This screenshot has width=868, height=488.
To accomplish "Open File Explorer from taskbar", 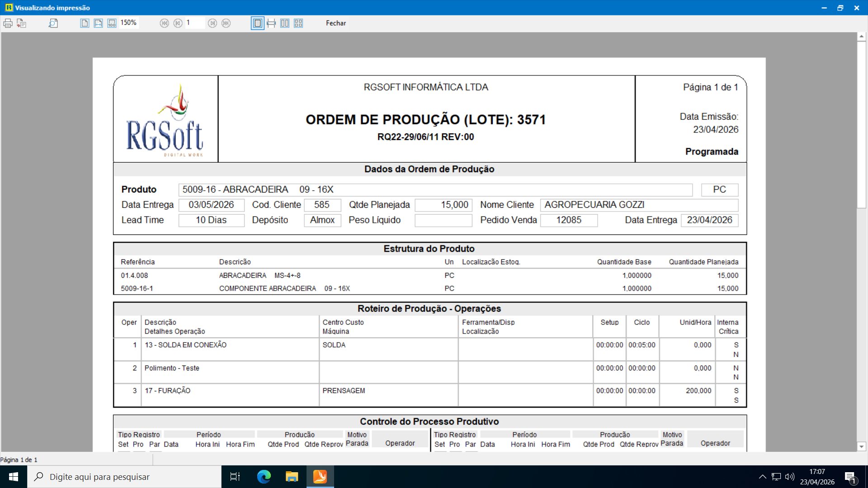I will (292, 477).
